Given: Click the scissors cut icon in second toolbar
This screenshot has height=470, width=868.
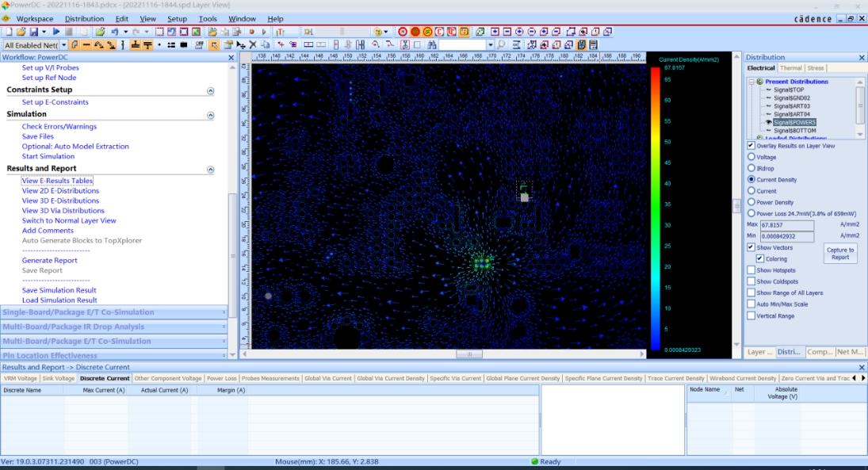Looking at the screenshot, I should click(x=405, y=45).
